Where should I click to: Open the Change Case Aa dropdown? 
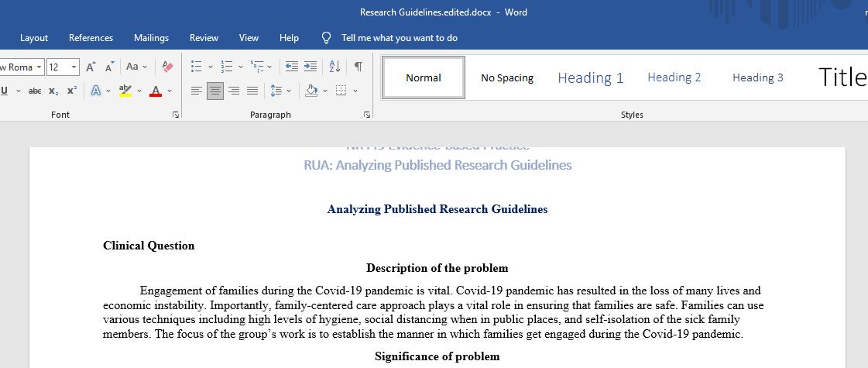coord(136,67)
